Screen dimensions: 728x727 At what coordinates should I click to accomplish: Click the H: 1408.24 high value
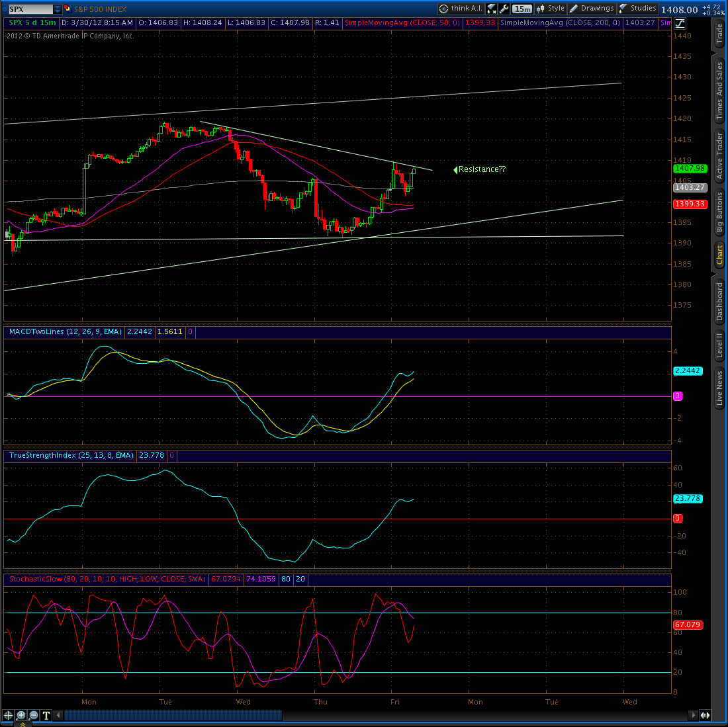click(203, 22)
